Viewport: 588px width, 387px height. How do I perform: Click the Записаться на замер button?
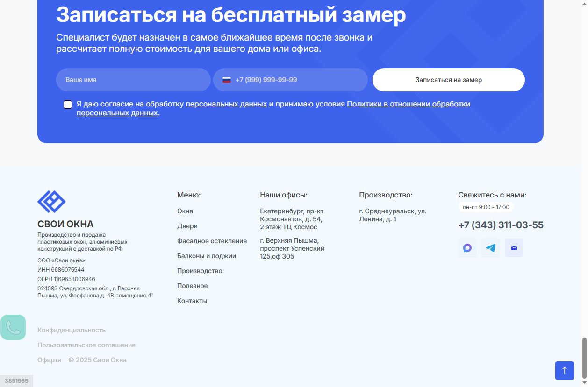point(449,80)
